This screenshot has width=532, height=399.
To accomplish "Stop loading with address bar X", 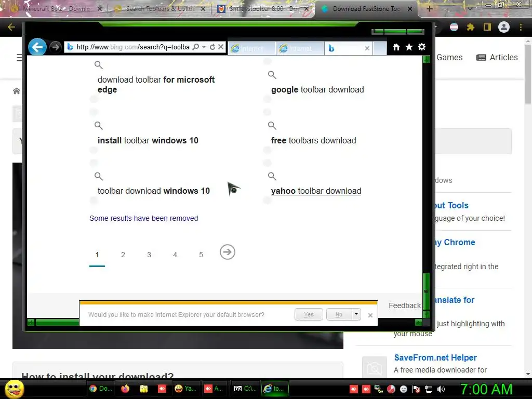I will pyautogui.click(x=220, y=47).
